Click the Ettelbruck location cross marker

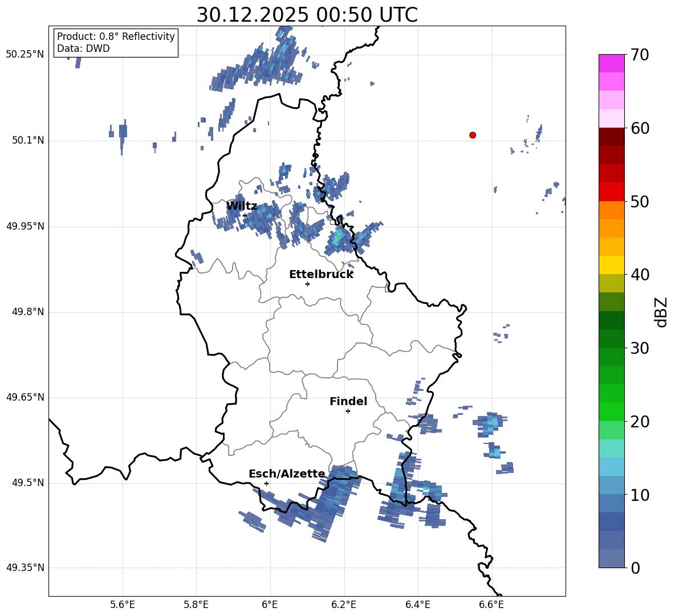[x=307, y=284]
